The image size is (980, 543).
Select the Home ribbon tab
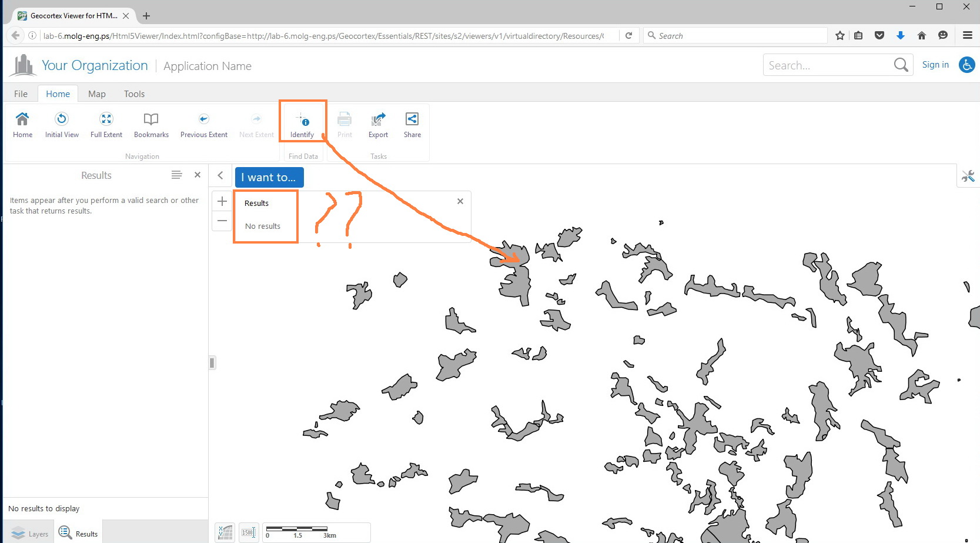(x=58, y=94)
